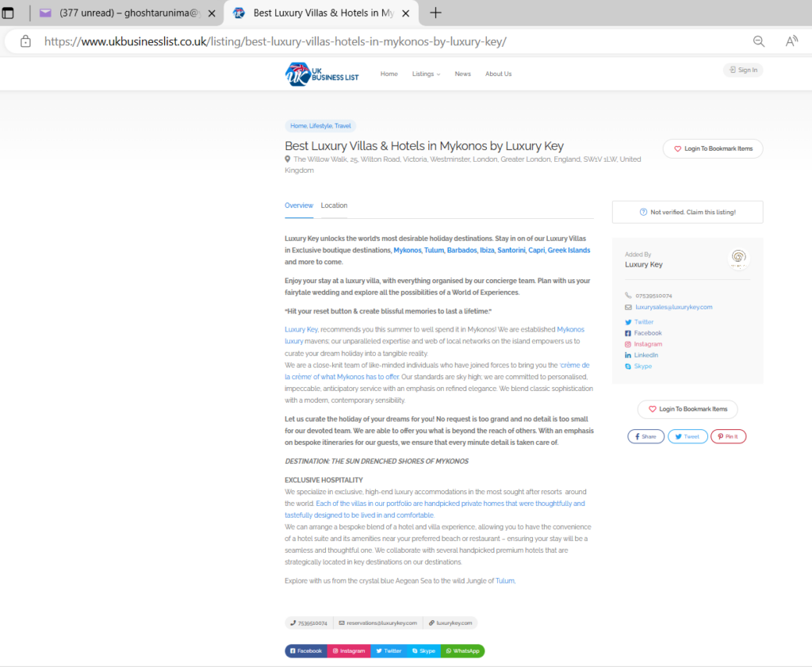Click the Luxury Key avatar thumbnail
Viewport: 812px width, 667px height.
[738, 258]
